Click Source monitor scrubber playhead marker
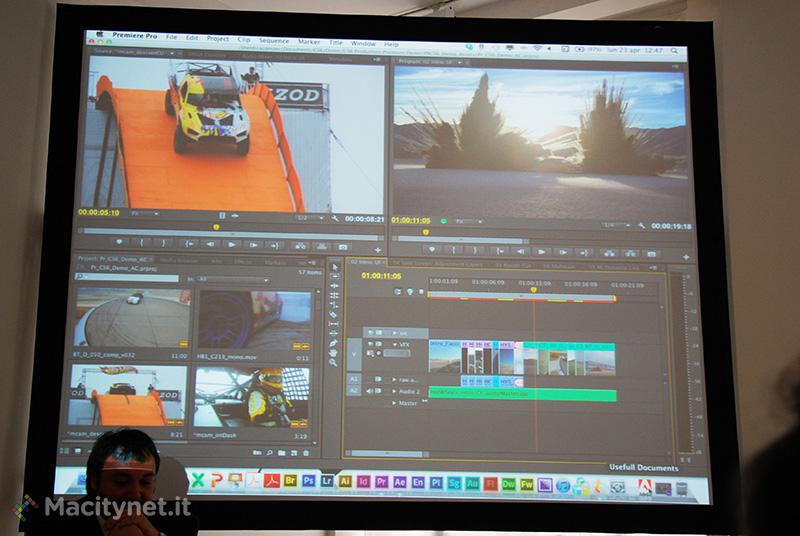The height and width of the screenshot is (536, 800). coord(216,227)
